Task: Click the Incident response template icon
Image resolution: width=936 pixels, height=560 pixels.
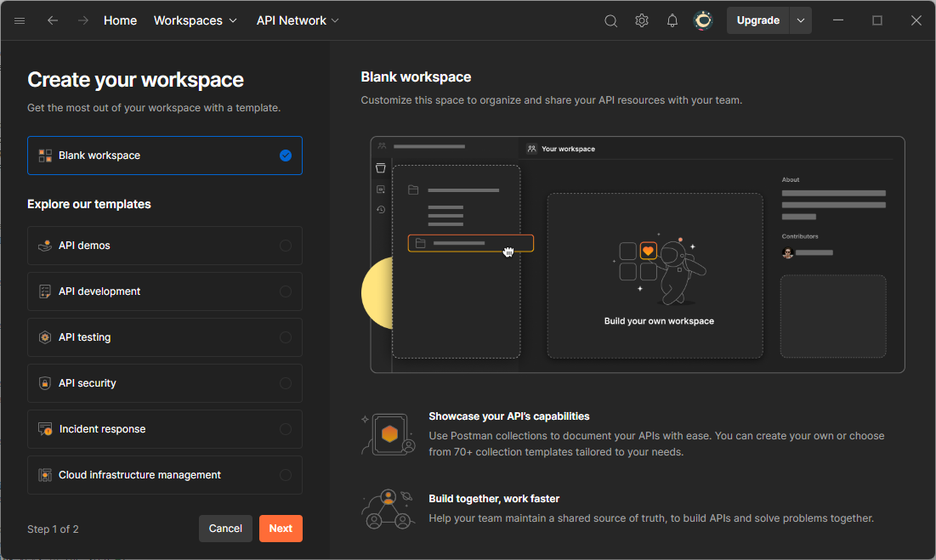Action: coord(45,429)
